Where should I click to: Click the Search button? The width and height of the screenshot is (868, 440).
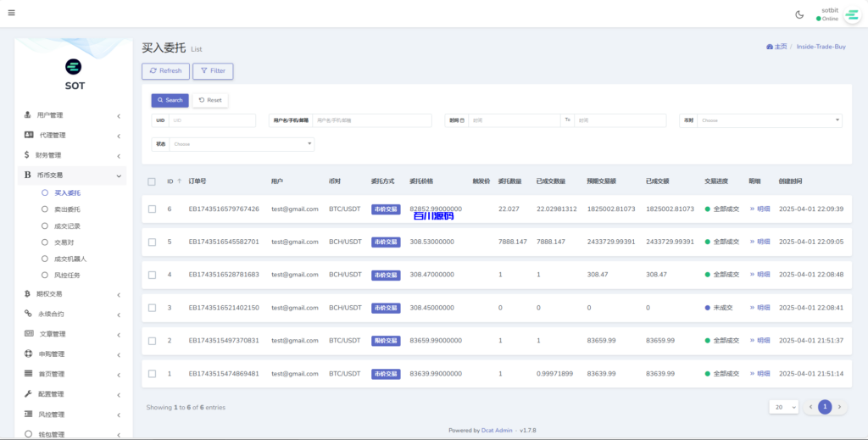pyautogui.click(x=170, y=100)
